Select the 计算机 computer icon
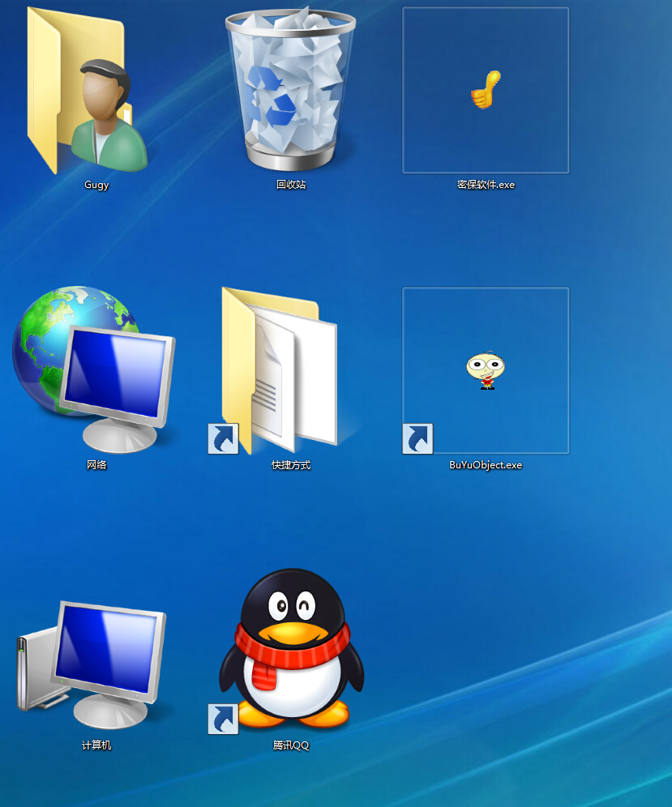Viewport: 672px width, 807px height. [92, 664]
